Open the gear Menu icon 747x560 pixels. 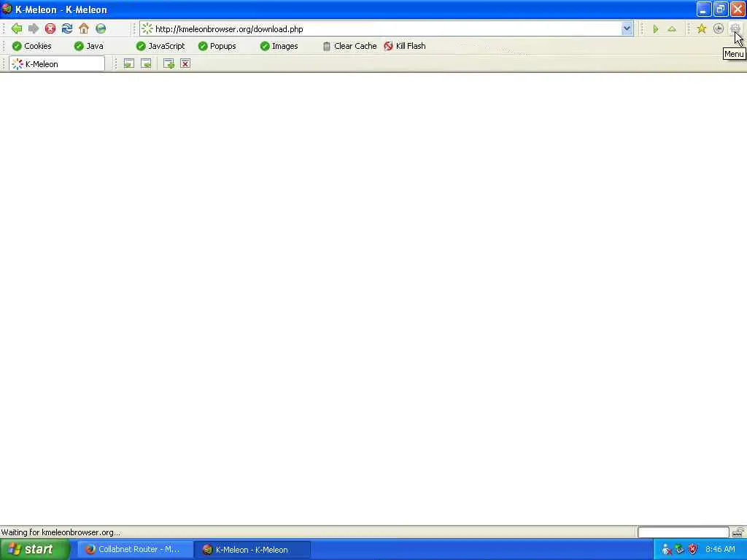(735, 29)
